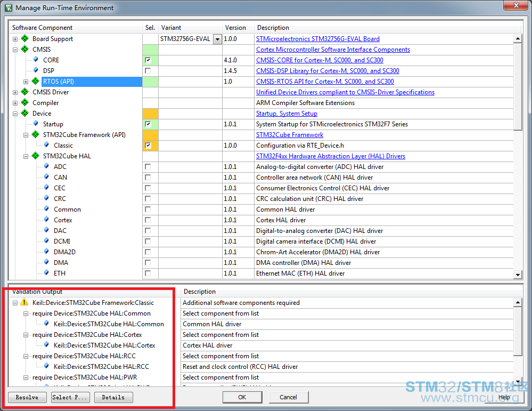The image size is (532, 411).
Task: Check the ADC HAL driver checkbox
Action: click(148, 167)
